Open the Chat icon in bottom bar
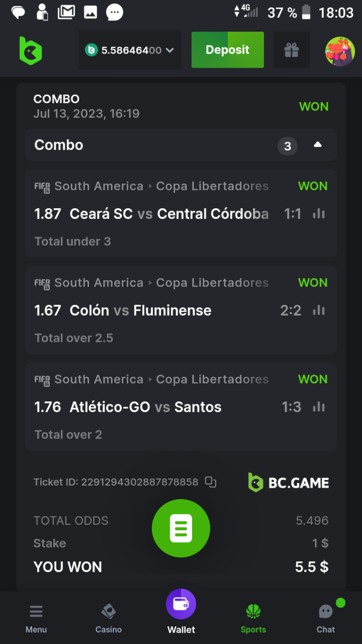Screen dimensions: 362x644 coord(326,617)
